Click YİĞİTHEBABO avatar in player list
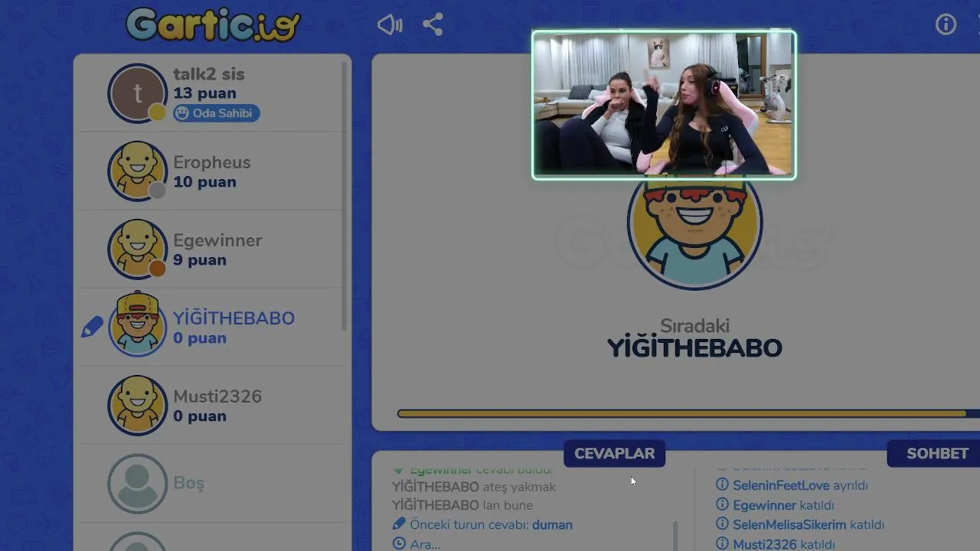Viewport: 980px width, 551px height. pyautogui.click(x=138, y=326)
